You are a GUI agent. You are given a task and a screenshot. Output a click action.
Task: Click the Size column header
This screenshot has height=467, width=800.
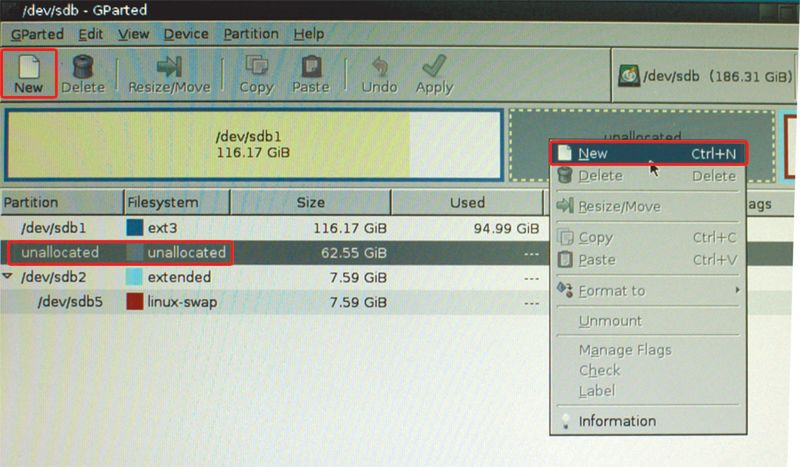310,203
